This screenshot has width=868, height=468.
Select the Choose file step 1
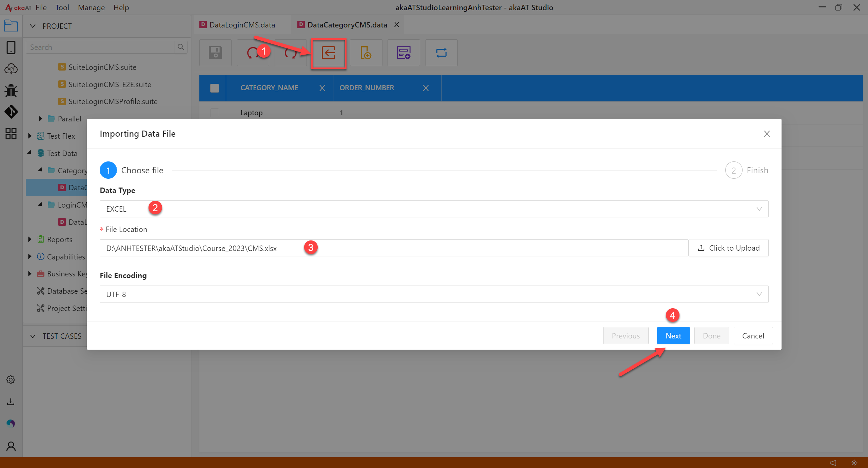[132, 170]
